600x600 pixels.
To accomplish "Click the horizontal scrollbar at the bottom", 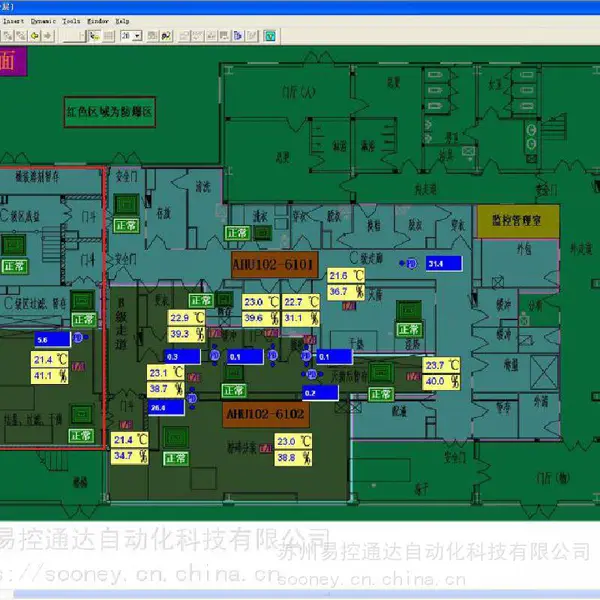I will pos(306,594).
